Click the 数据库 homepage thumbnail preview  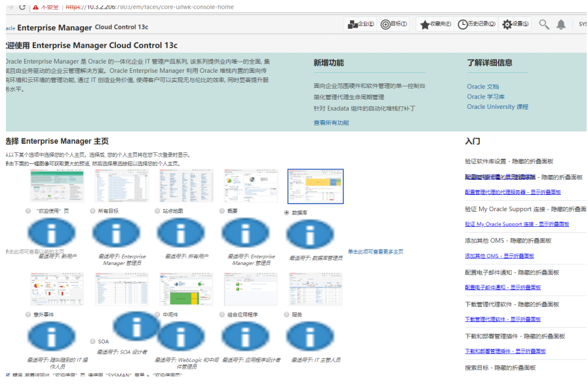click(315, 186)
